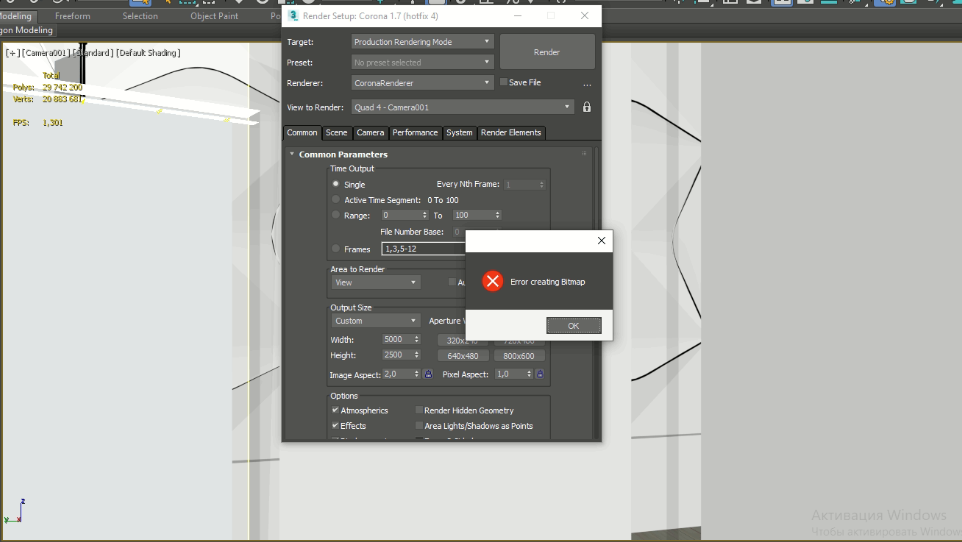The image size is (962, 542).
Task: Click the viewport XYZ axis gizmo
Action: [14, 511]
